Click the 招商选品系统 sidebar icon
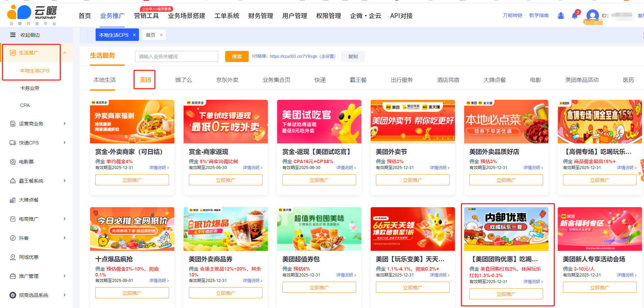This screenshot has width=644, height=308. coord(13,295)
